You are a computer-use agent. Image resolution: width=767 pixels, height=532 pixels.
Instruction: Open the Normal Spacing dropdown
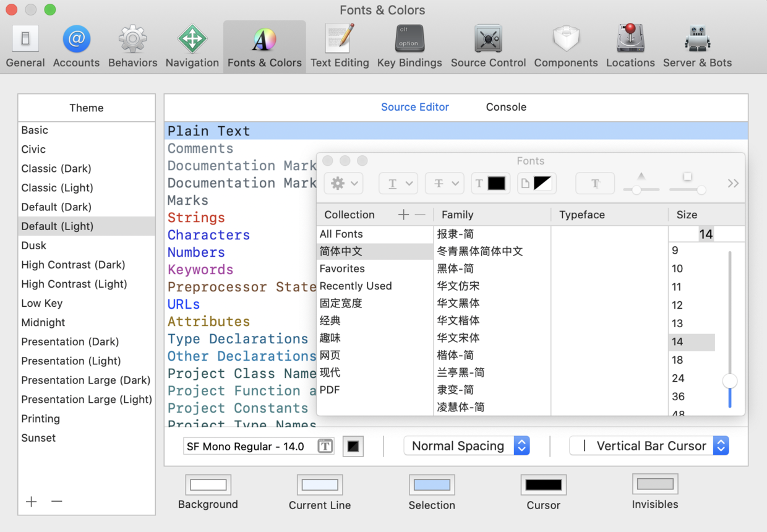tap(466, 445)
